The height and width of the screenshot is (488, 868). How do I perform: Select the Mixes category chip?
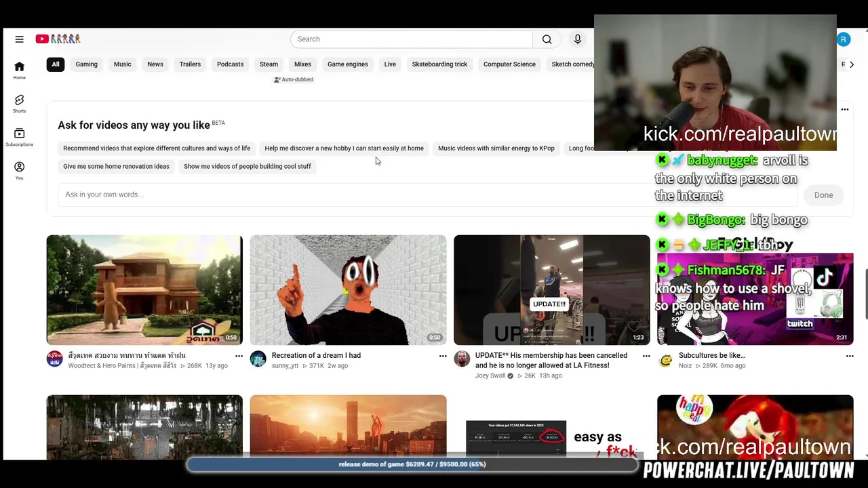point(302,64)
